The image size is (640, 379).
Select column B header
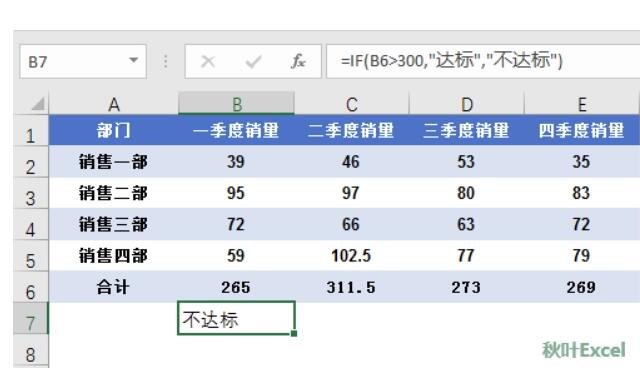click(236, 104)
